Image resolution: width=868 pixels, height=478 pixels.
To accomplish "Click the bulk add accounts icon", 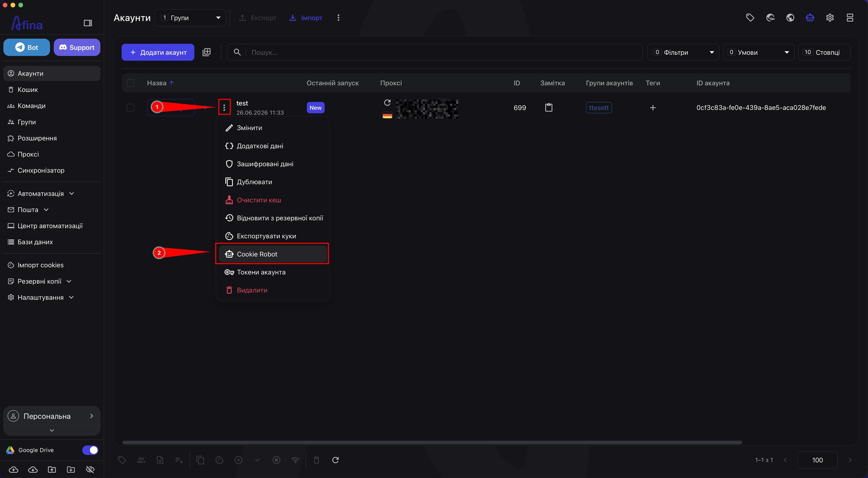I will [207, 52].
